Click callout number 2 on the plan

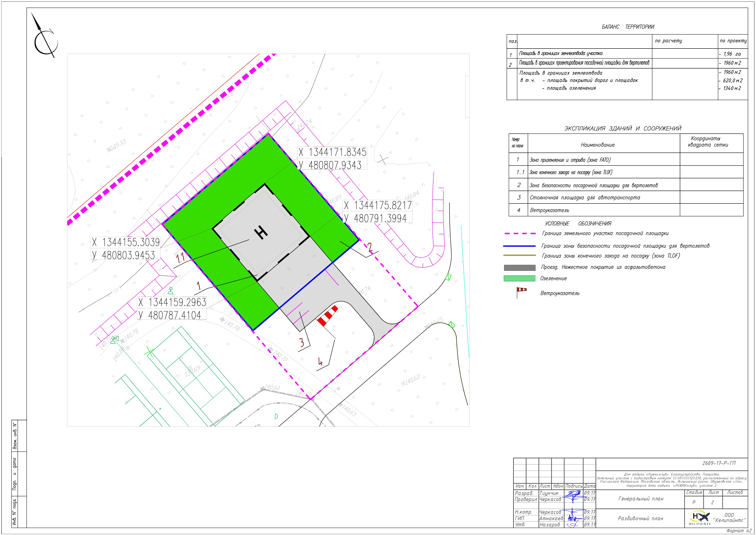[x=370, y=248]
